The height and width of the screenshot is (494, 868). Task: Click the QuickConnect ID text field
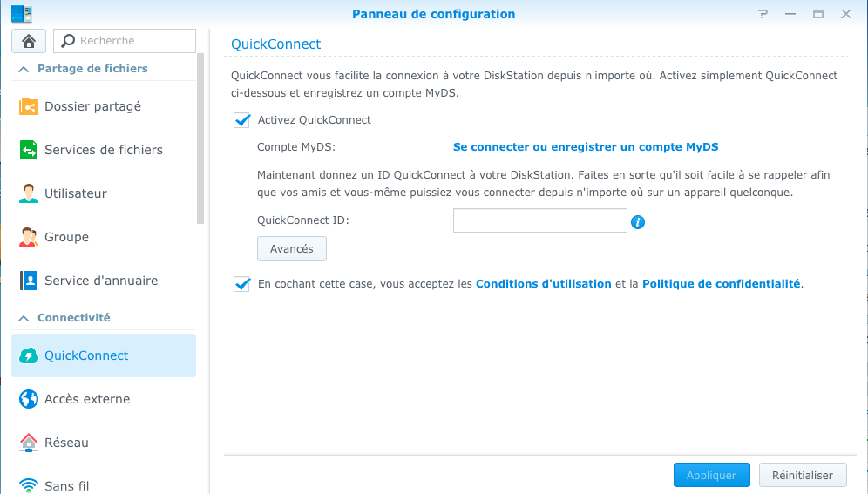pyautogui.click(x=539, y=220)
